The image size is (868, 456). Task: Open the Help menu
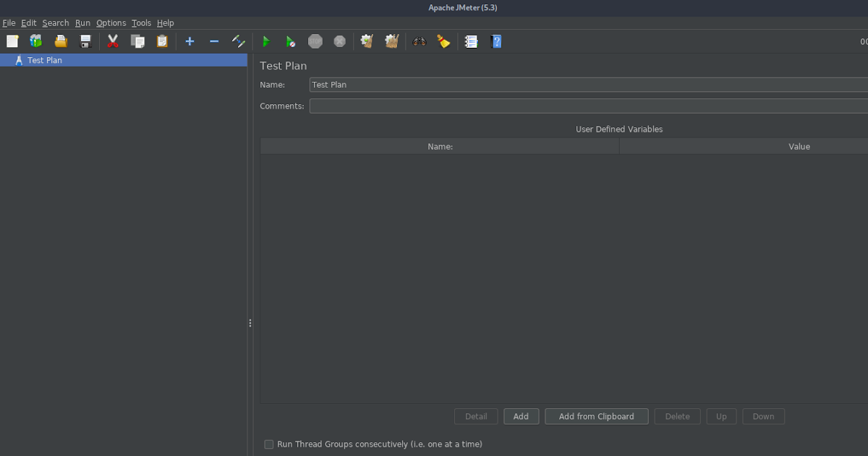(166, 23)
